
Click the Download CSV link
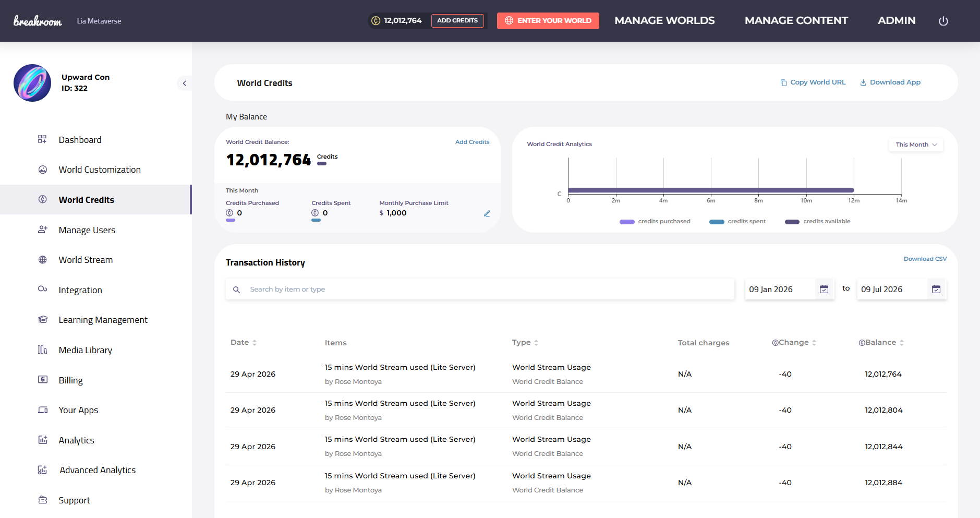[x=925, y=259]
